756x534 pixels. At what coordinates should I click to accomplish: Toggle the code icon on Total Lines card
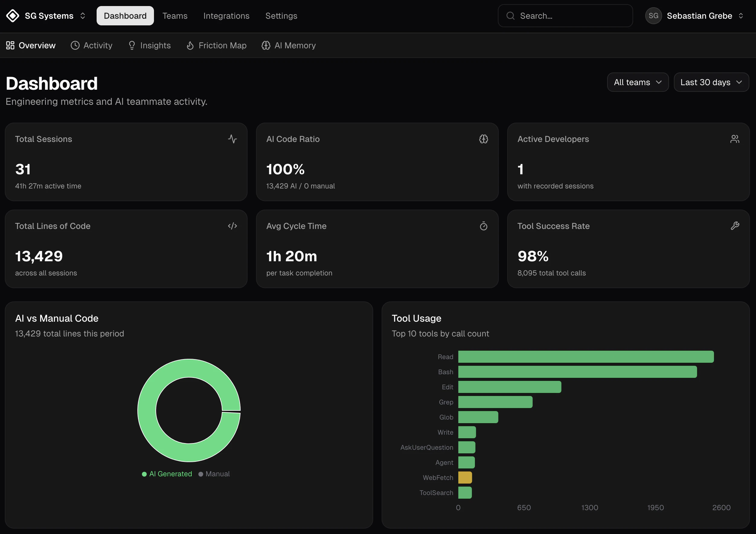232,226
